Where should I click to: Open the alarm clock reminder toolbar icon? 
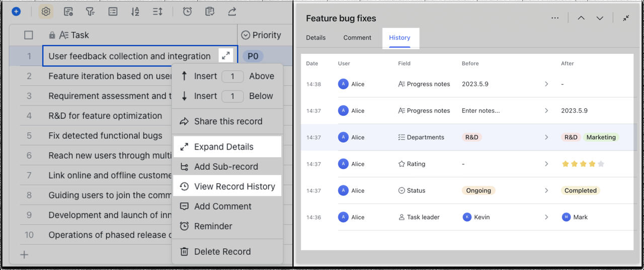(187, 11)
